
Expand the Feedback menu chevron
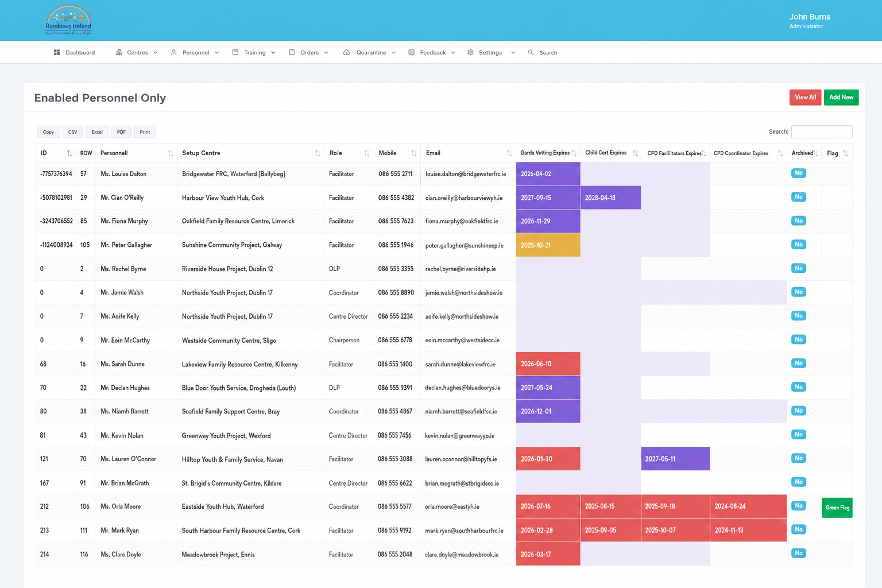(453, 53)
